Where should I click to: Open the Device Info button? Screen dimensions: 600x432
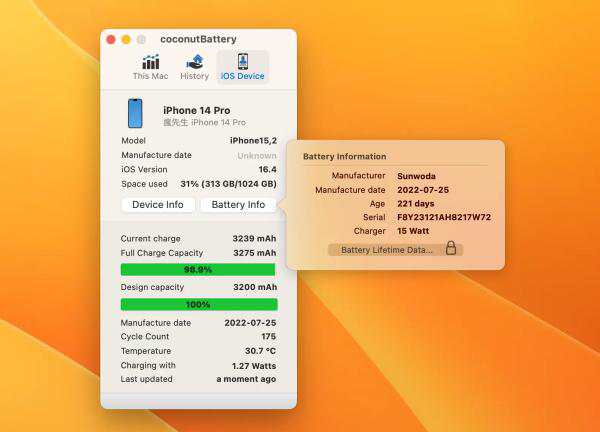[x=158, y=205]
